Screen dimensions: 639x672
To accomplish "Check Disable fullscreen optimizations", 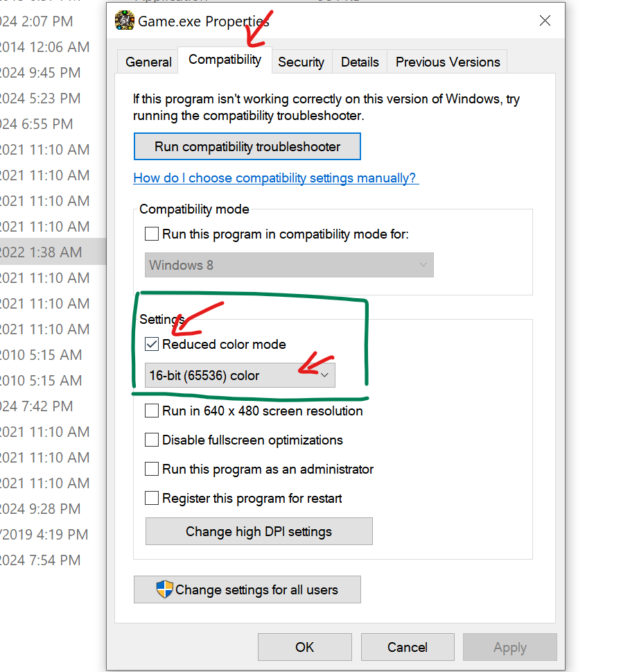I will pyautogui.click(x=152, y=440).
